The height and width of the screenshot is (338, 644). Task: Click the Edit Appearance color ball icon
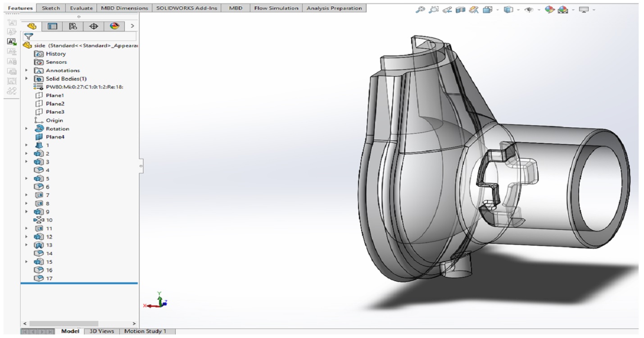coord(549,9)
